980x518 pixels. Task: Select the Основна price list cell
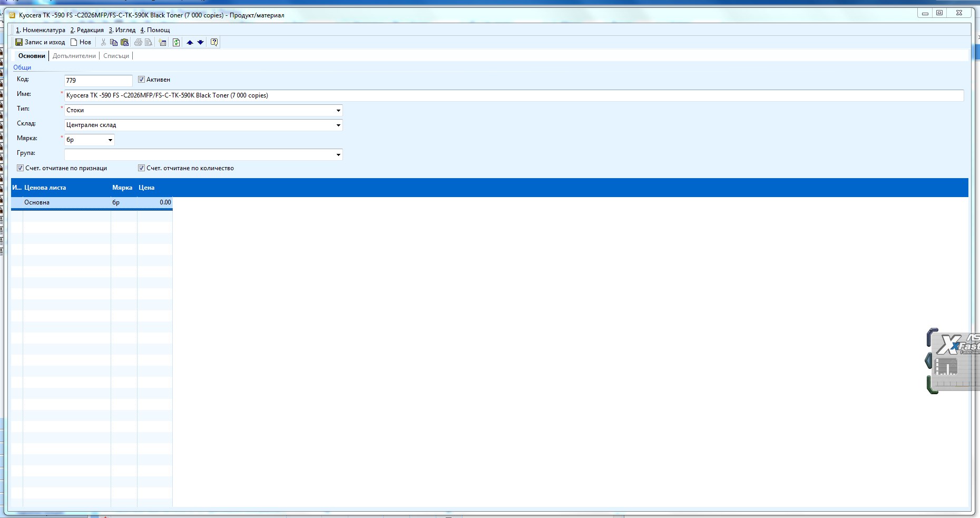67,202
